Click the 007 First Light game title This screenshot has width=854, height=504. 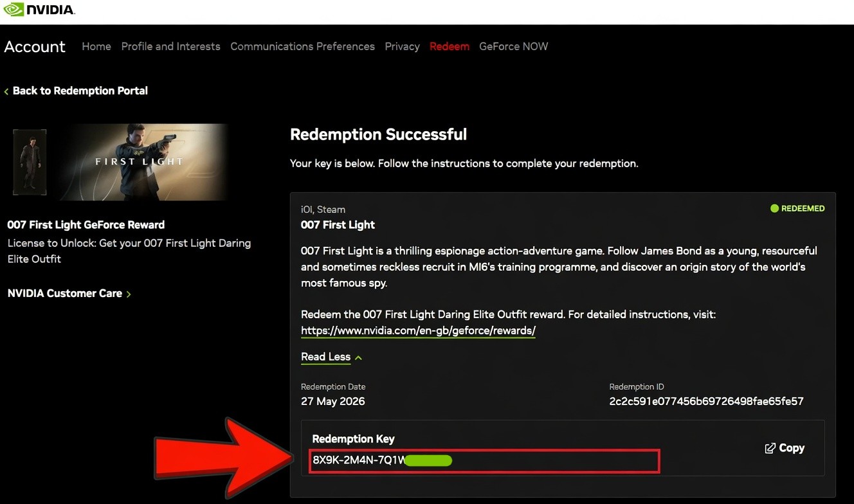tap(338, 225)
